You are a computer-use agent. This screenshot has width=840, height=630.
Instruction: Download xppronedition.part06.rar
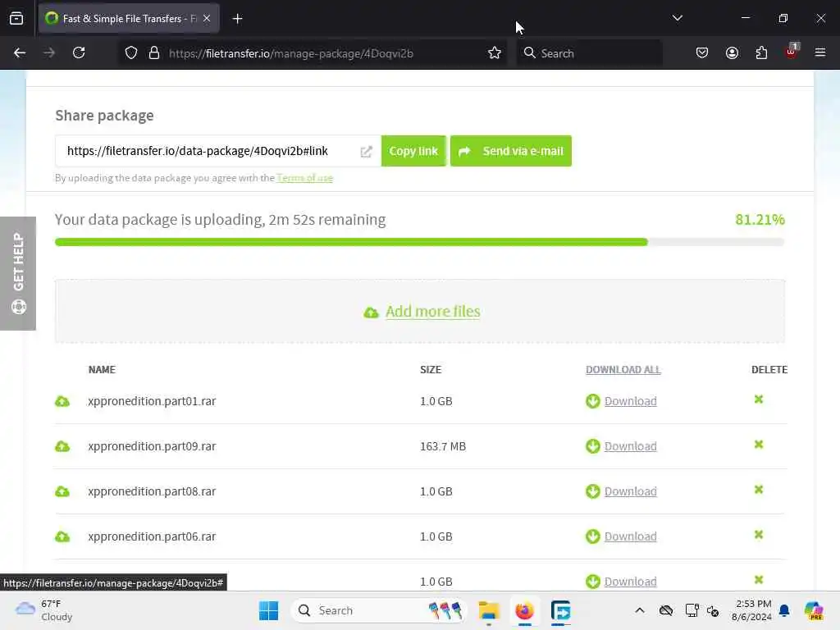pyautogui.click(x=630, y=536)
